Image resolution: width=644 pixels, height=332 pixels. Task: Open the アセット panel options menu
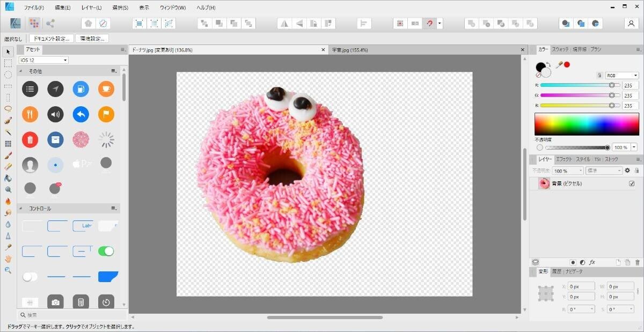[122, 49]
